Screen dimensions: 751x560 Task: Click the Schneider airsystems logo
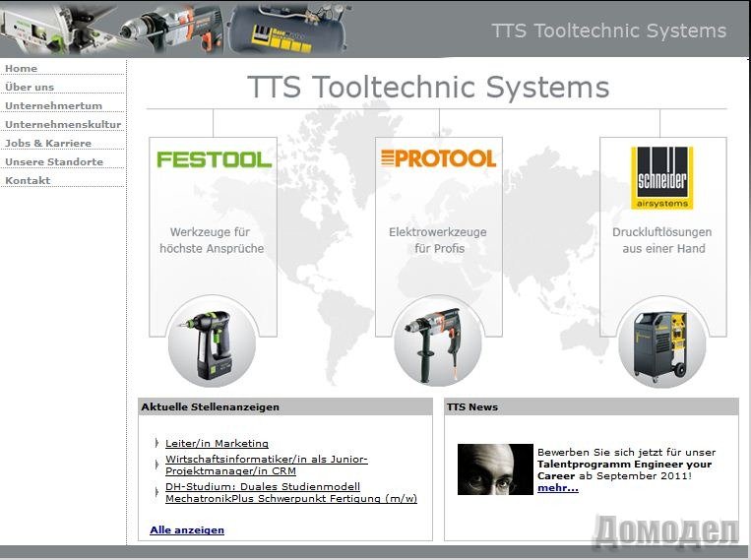point(661,177)
